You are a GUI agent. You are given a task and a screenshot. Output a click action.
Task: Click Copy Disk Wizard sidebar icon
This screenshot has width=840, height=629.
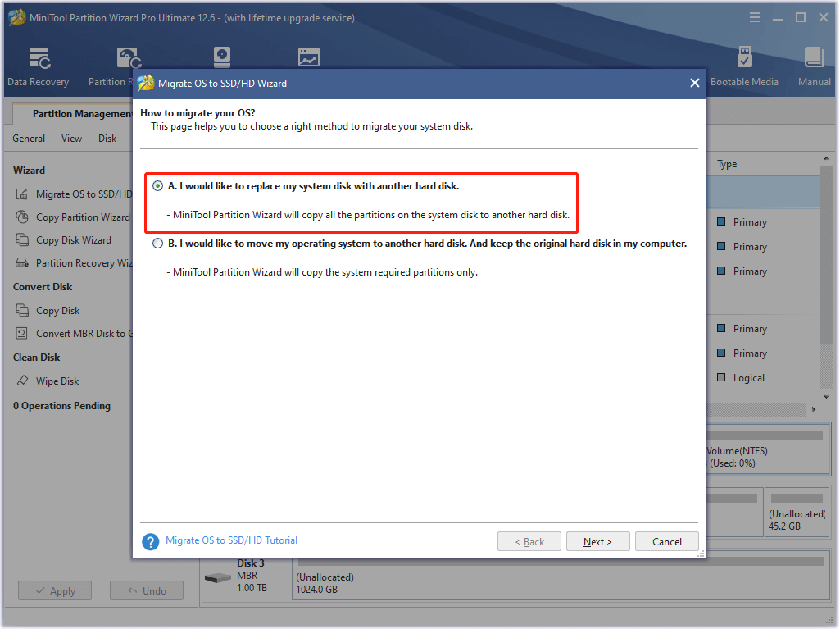(22, 239)
